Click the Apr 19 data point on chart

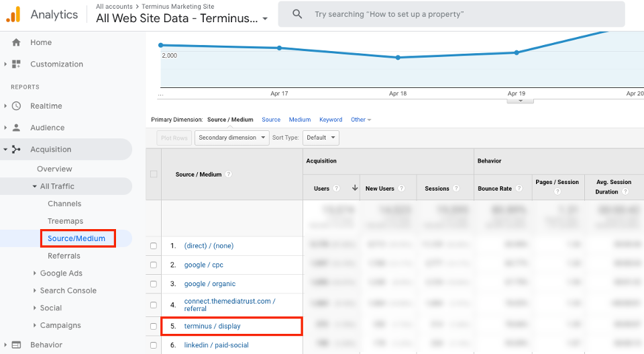517,52
